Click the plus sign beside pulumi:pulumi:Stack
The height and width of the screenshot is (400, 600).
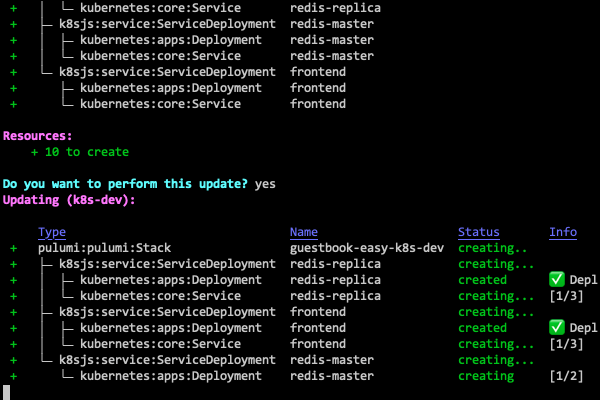pyautogui.click(x=13, y=248)
